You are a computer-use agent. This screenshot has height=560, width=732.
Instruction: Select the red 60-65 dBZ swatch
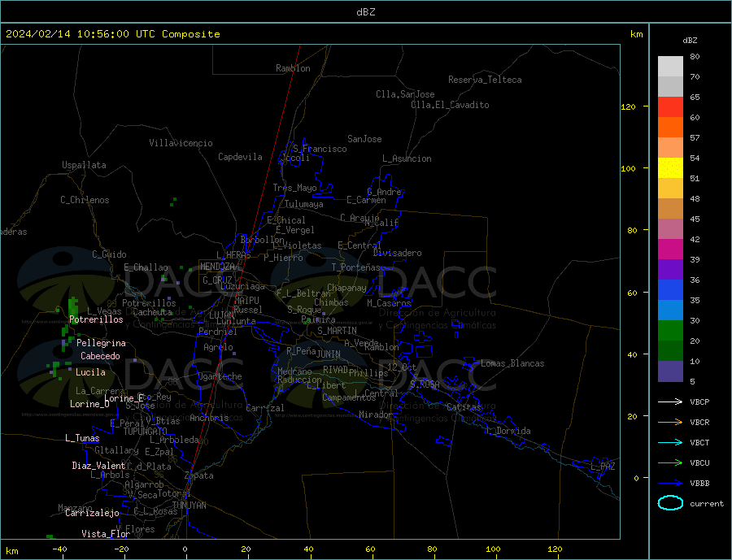coord(670,106)
